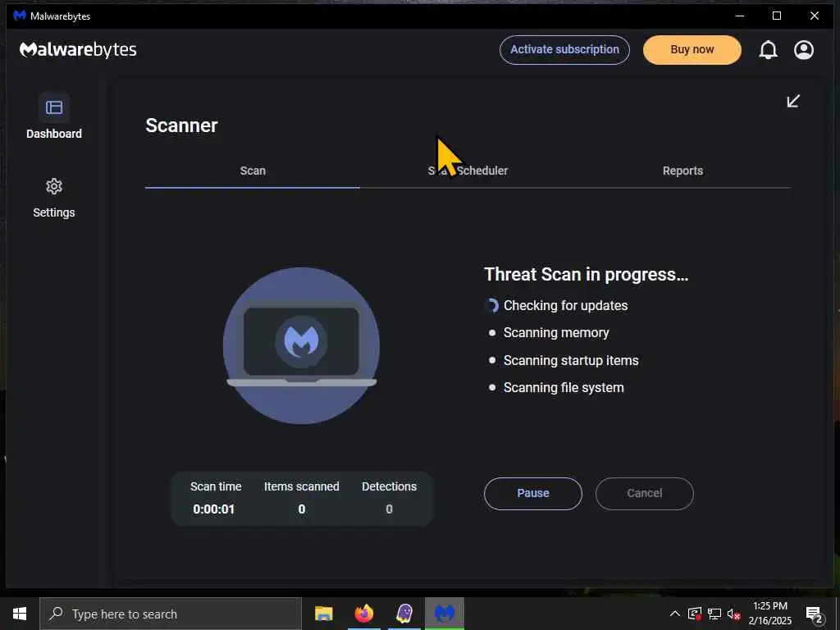
Task: Show hidden system tray icons
Action: point(675,614)
